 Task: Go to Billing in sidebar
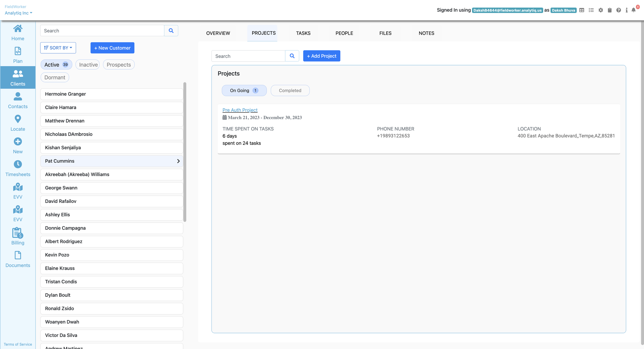point(18,236)
